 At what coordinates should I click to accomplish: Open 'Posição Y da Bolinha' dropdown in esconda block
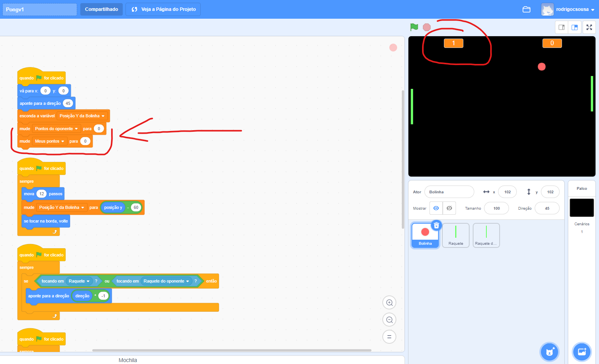coord(82,116)
